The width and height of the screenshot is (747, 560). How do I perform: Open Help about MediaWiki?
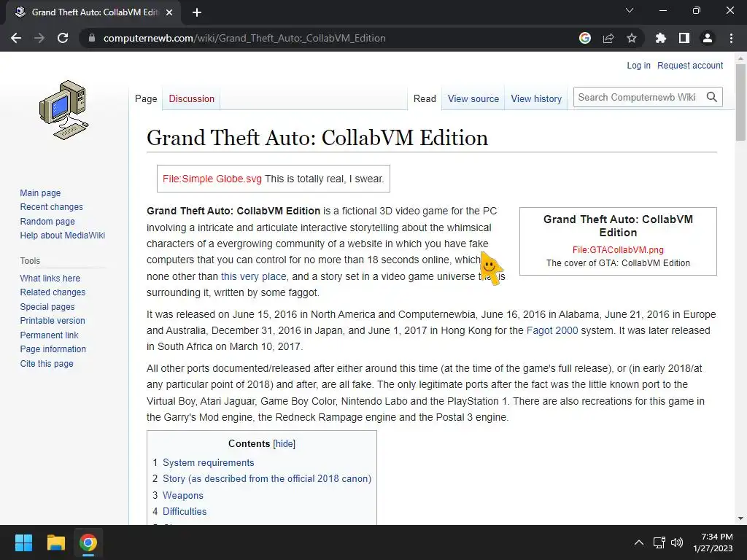point(63,236)
